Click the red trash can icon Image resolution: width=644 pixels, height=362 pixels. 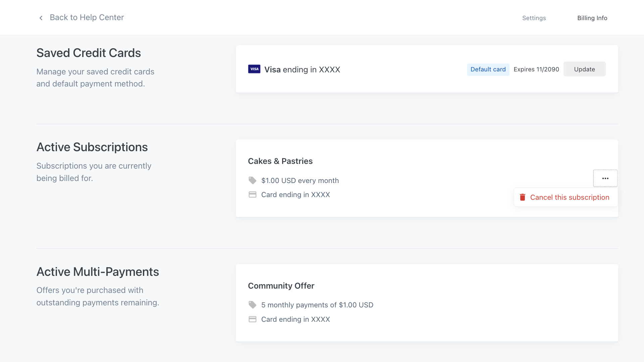(522, 197)
